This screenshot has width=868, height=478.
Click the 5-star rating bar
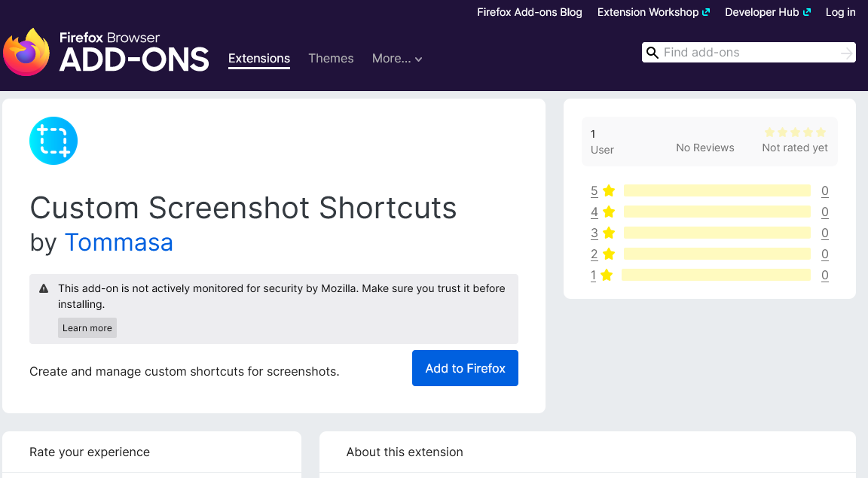coord(717,191)
